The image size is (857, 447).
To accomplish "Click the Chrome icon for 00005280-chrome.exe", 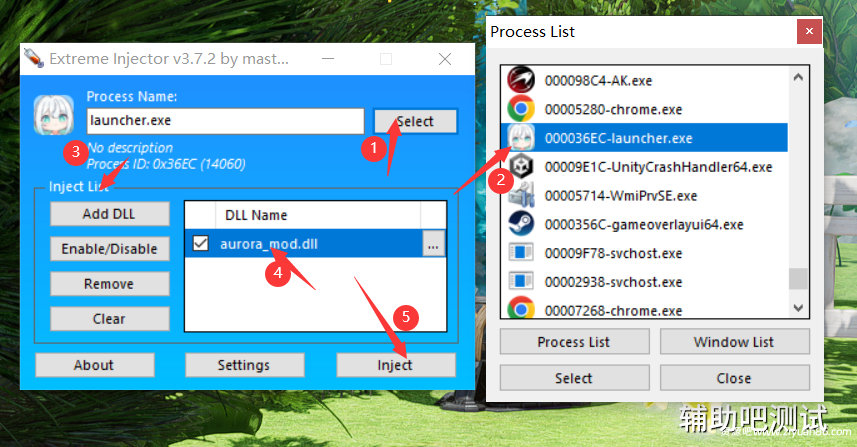I will [521, 109].
